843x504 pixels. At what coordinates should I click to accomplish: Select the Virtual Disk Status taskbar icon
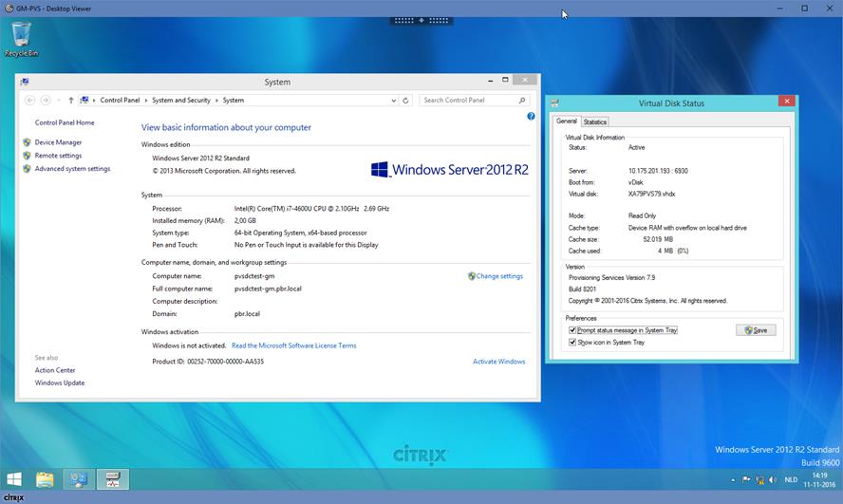coord(112,478)
